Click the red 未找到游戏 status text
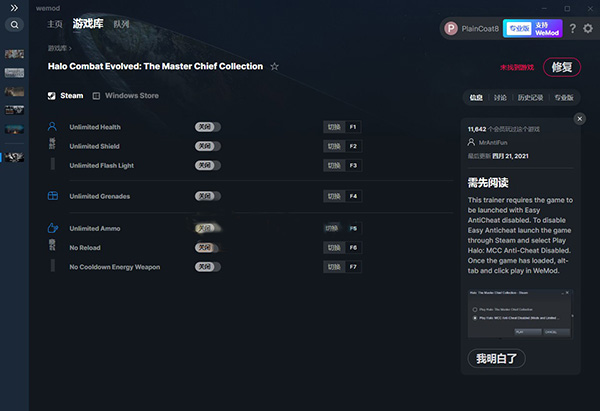The image size is (600, 411). pyautogui.click(x=517, y=68)
